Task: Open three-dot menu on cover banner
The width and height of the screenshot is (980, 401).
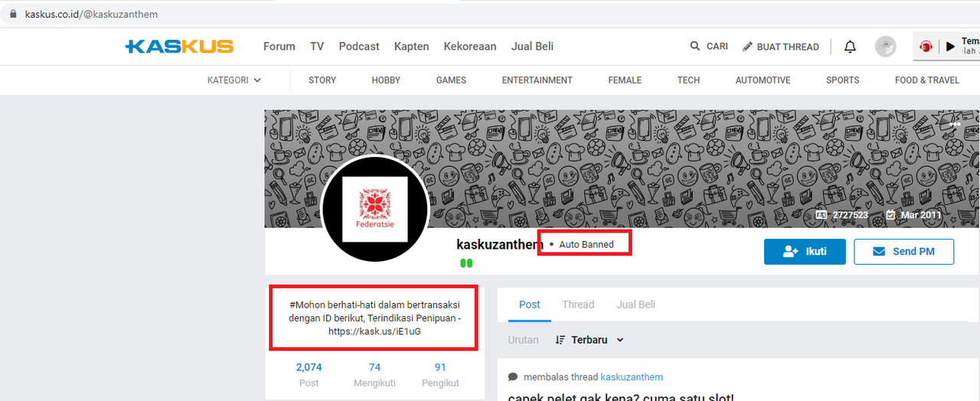Action: point(955,124)
